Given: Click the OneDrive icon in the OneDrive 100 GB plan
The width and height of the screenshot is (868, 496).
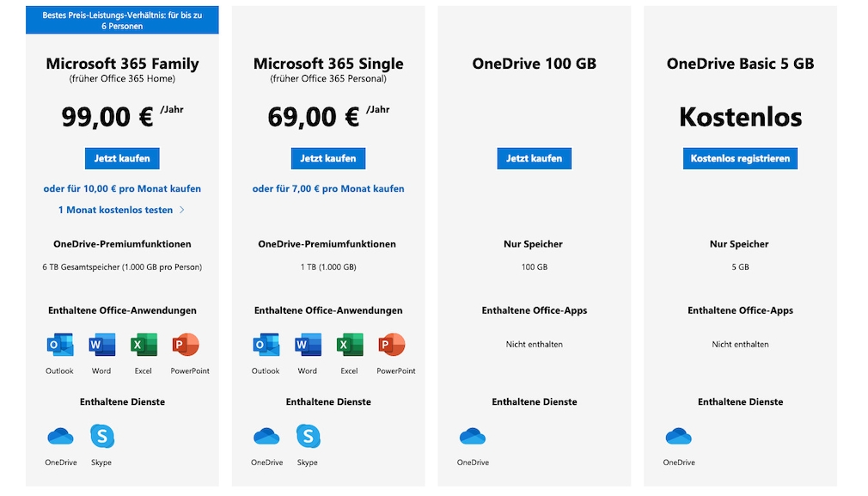Looking at the screenshot, I should point(473,437).
